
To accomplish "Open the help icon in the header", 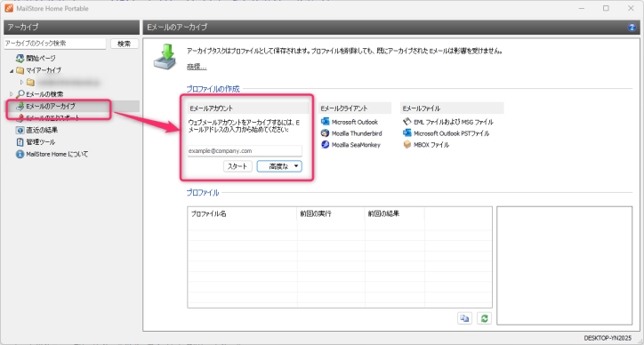I will [632, 28].
